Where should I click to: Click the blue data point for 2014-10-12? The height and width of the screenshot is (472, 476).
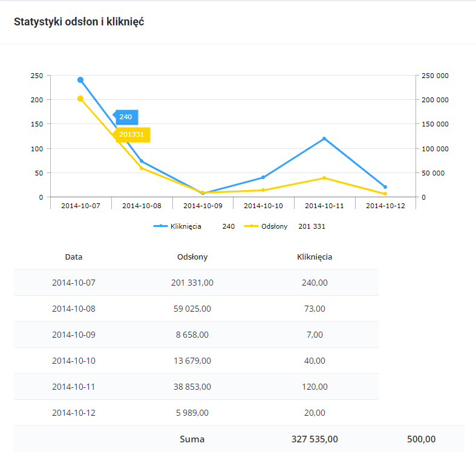[385, 187]
